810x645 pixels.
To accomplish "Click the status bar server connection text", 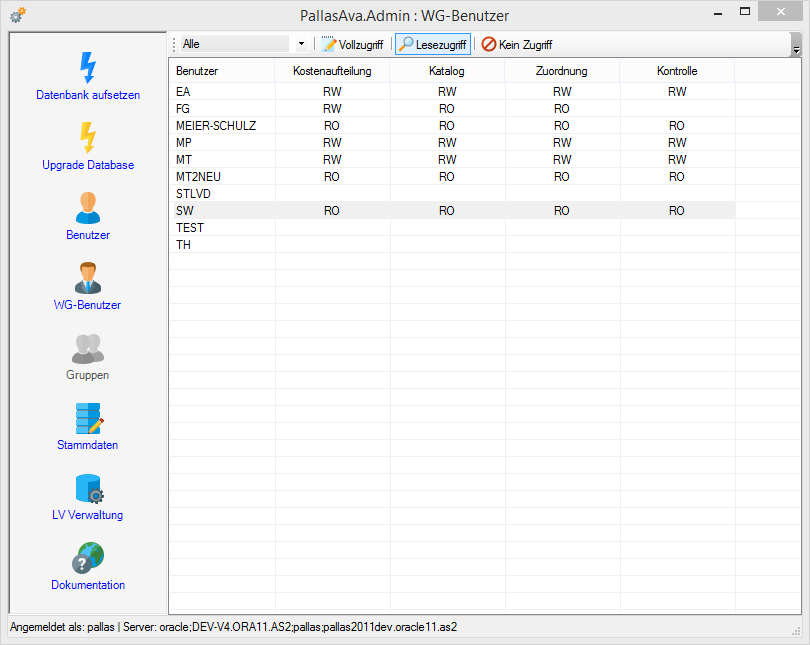I will [290, 627].
